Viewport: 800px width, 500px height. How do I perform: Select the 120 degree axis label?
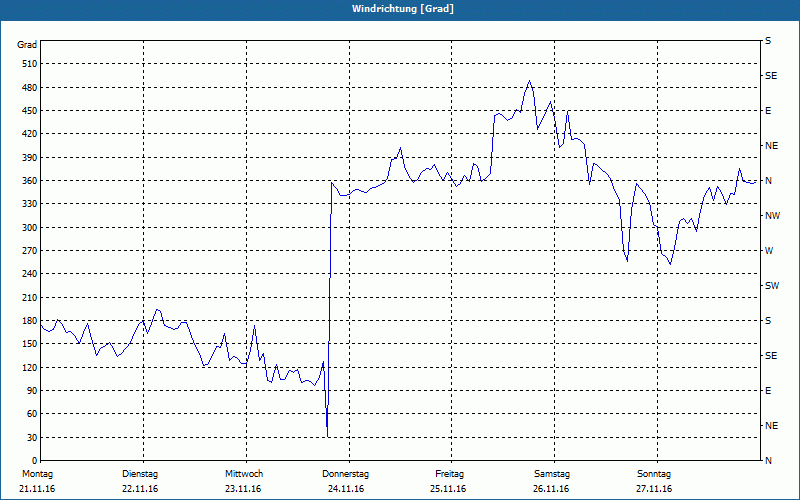(x=30, y=367)
